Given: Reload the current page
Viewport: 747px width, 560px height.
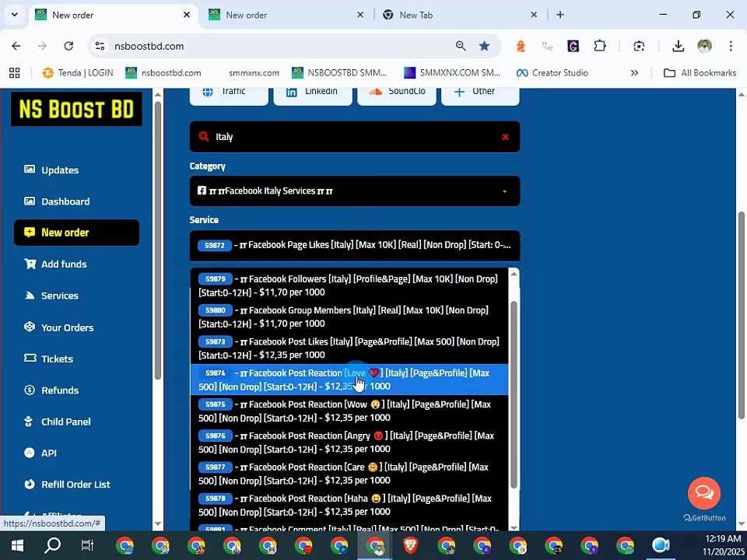Looking at the screenshot, I should 68,46.
